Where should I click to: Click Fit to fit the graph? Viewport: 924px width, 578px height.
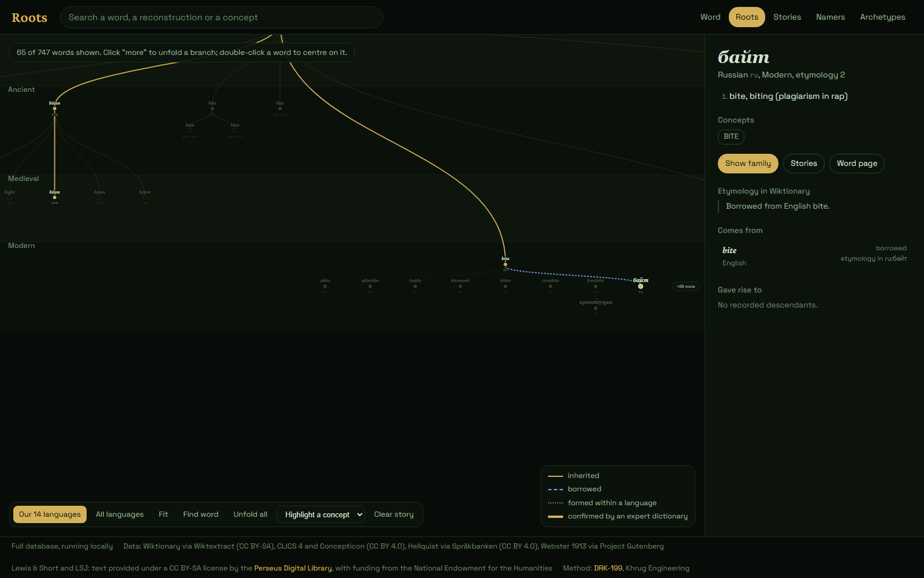tap(163, 514)
